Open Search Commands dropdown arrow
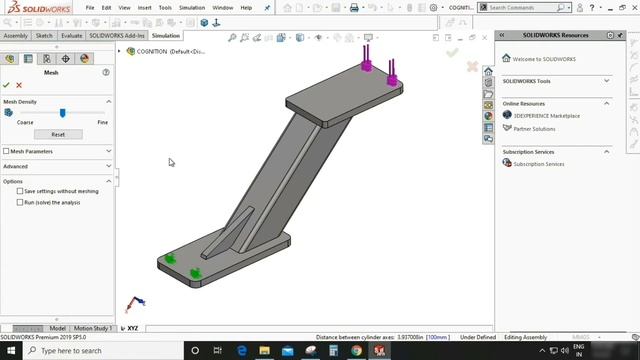 click(569, 8)
